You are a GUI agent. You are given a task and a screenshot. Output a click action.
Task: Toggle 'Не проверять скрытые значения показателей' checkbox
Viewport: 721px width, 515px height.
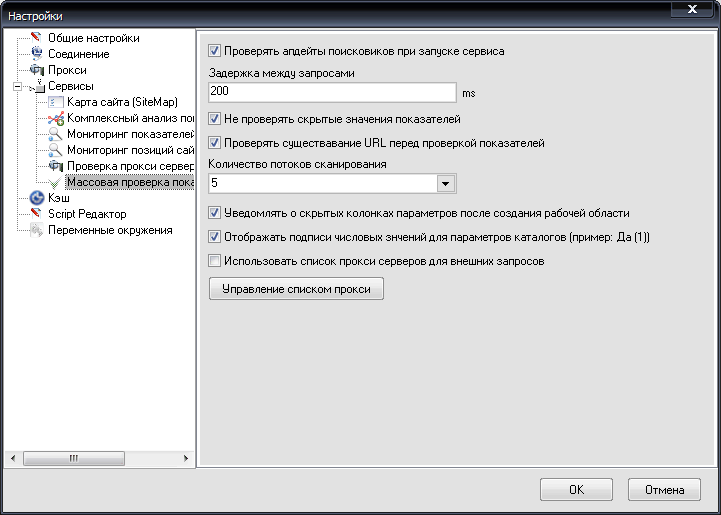(214, 119)
